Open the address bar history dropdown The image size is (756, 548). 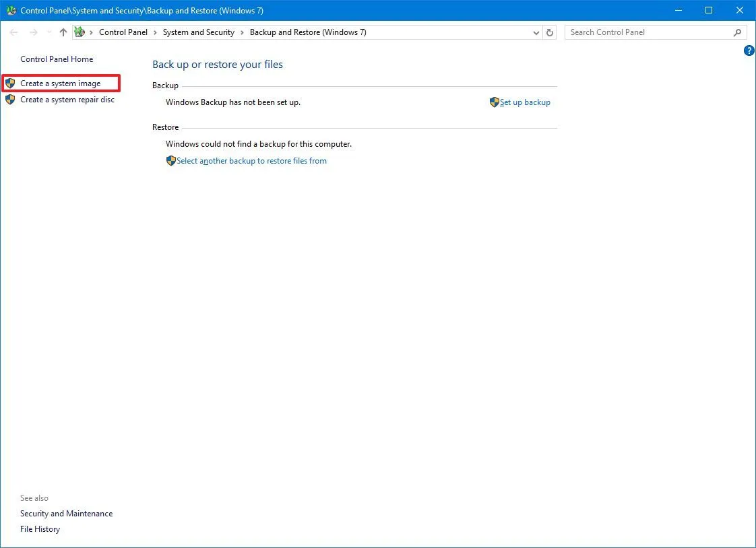[x=536, y=32]
